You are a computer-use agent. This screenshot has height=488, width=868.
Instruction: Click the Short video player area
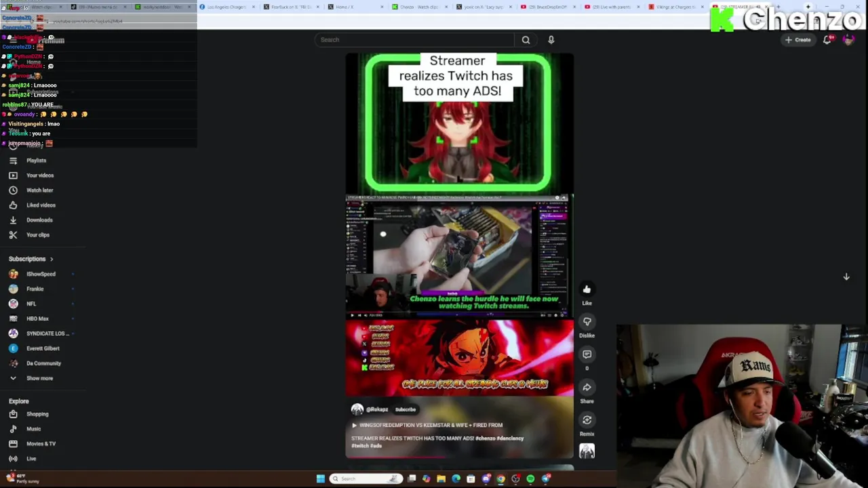coord(460,256)
